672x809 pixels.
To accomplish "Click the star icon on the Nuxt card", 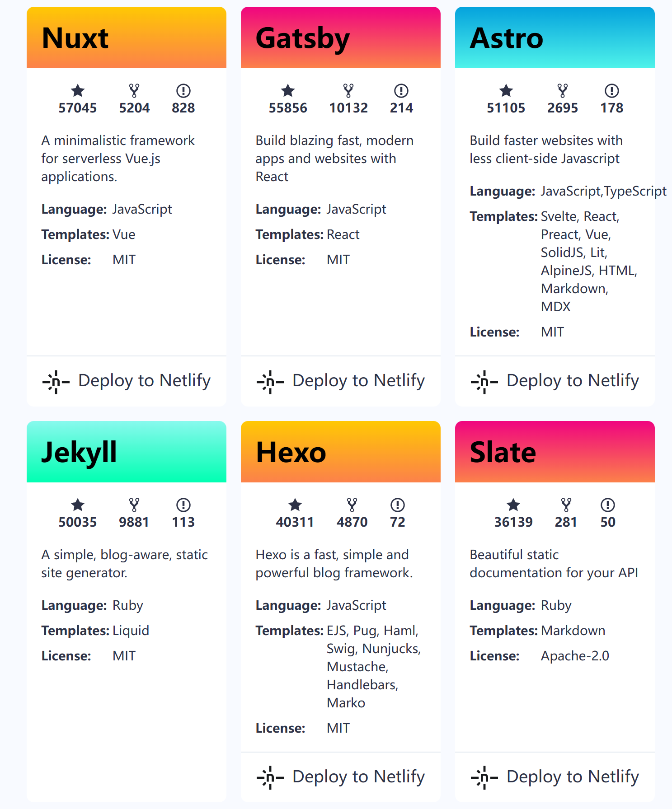I will [x=77, y=91].
